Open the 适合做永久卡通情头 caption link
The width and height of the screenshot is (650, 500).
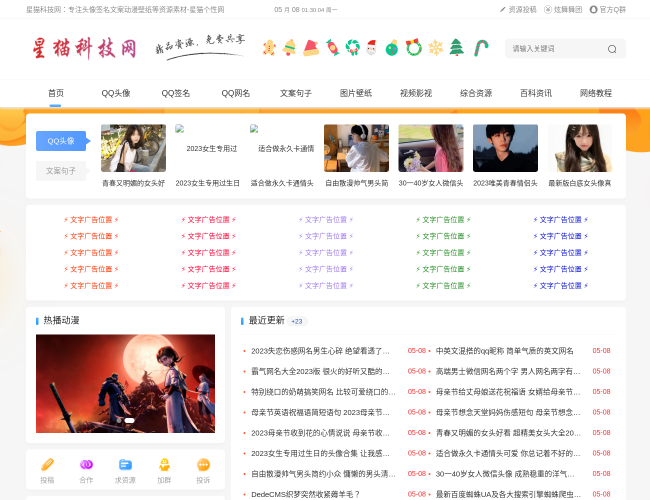click(282, 183)
